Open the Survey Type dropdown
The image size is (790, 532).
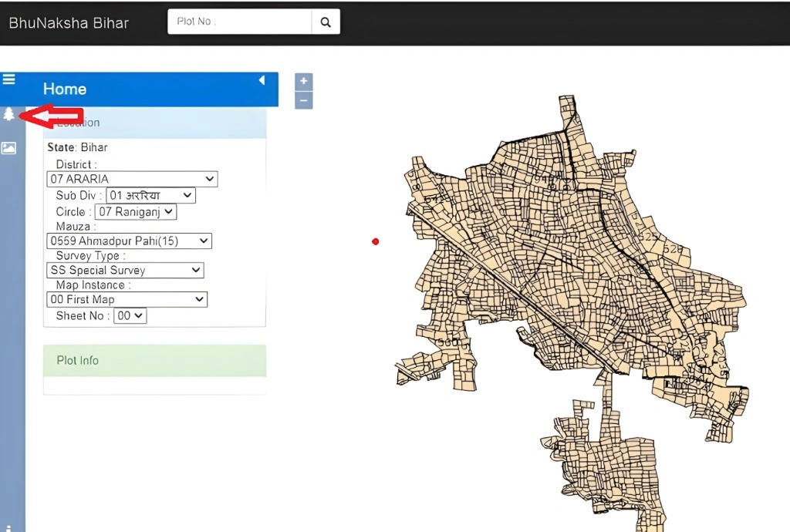(125, 271)
